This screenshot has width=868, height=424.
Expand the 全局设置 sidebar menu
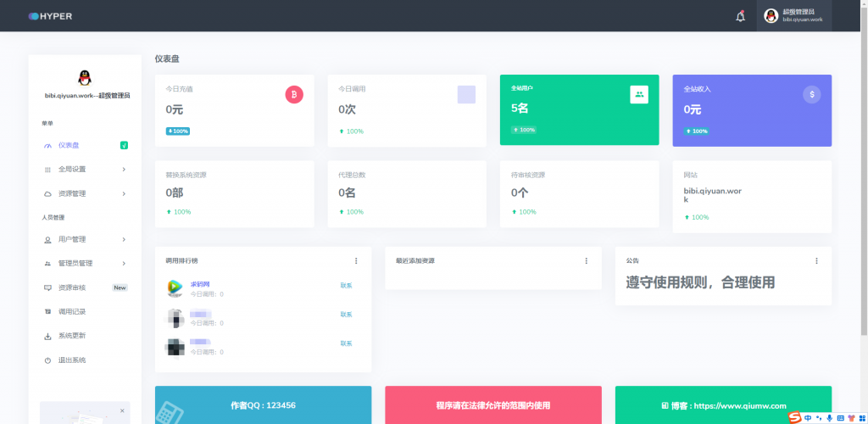pos(85,170)
